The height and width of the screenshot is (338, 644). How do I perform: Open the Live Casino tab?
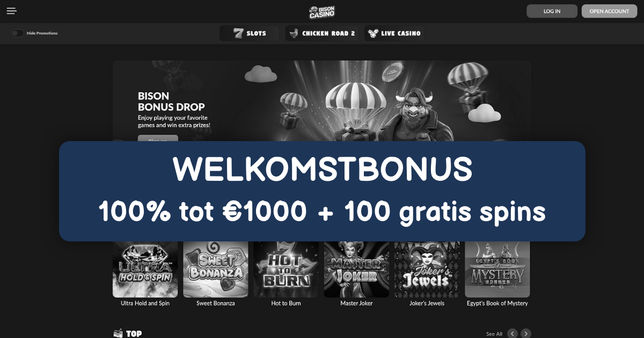pos(394,33)
